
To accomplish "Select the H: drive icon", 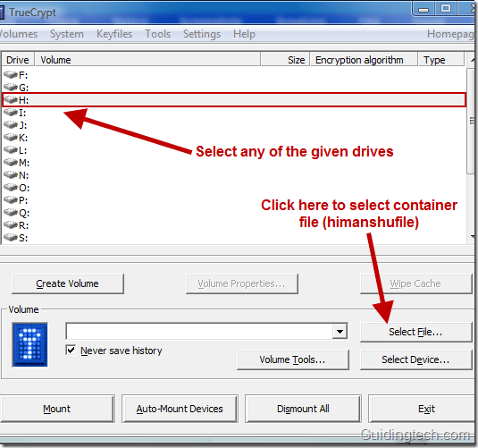I will pyautogui.click(x=11, y=100).
